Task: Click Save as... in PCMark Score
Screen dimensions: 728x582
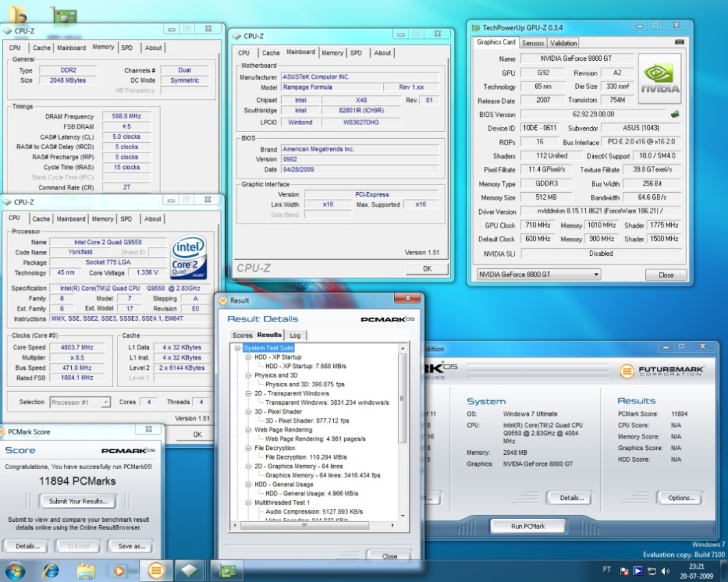Action: click(x=131, y=546)
